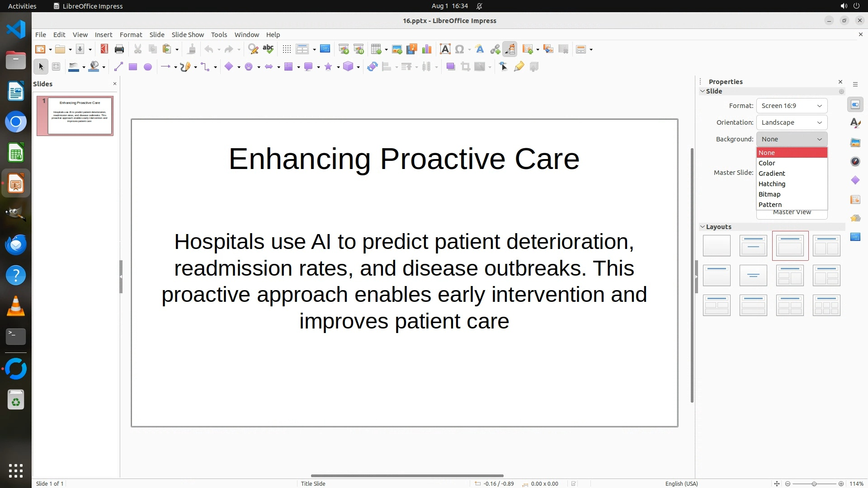Image resolution: width=868 pixels, height=488 pixels.
Task: Insert Text Box tool icon
Action: [x=445, y=49]
